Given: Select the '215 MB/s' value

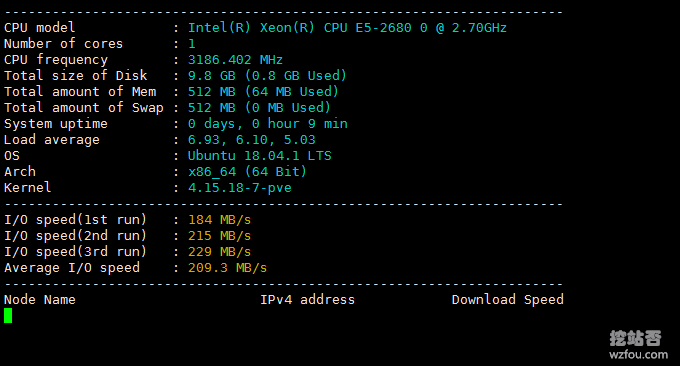Looking at the screenshot, I should [x=219, y=236].
